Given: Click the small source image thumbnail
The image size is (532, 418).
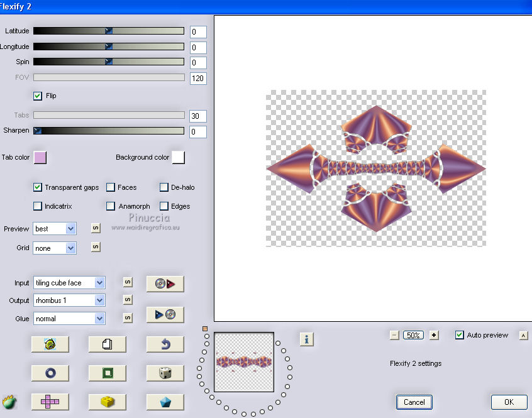Looking at the screenshot, I should pos(244,362).
